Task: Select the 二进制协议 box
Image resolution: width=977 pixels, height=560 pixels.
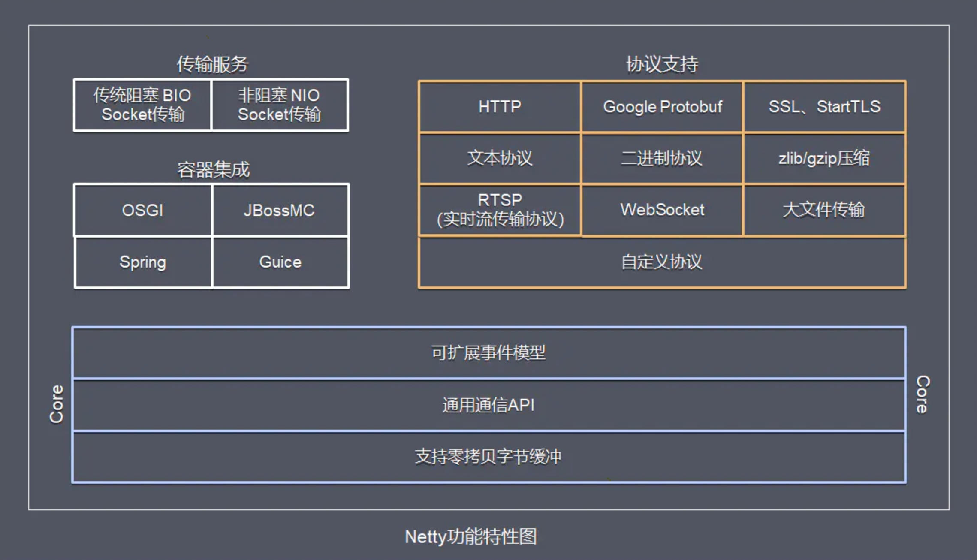Action: coord(662,158)
